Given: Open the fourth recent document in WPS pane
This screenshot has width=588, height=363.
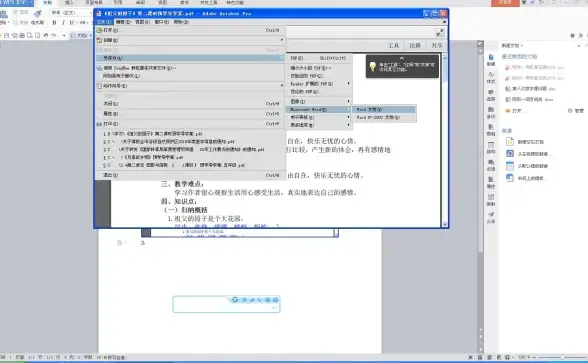Looking at the screenshot, I should point(529,100).
